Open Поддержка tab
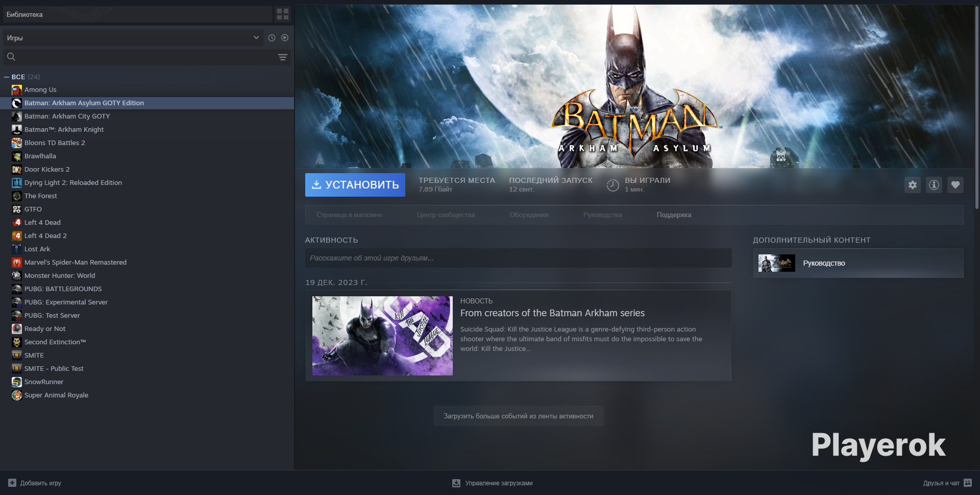Viewport: 980px width, 495px height. [674, 215]
